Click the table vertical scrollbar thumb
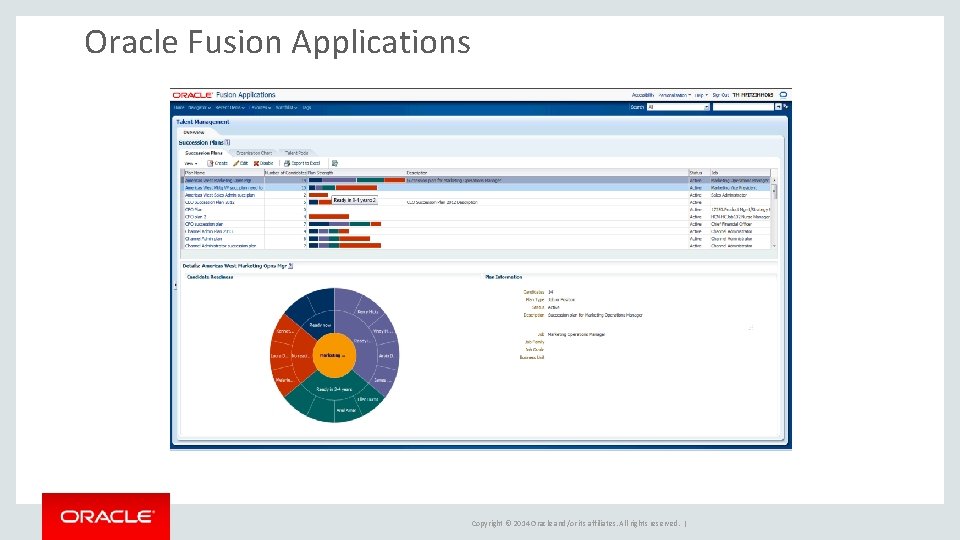960x540 pixels. 774,192
